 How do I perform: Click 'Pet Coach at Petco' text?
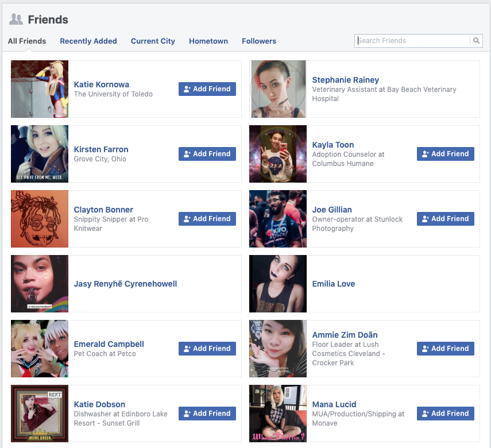[x=105, y=354]
